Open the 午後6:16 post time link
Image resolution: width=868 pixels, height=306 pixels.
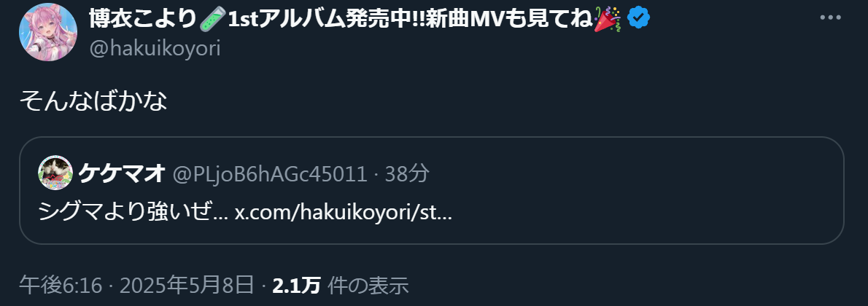point(61,286)
